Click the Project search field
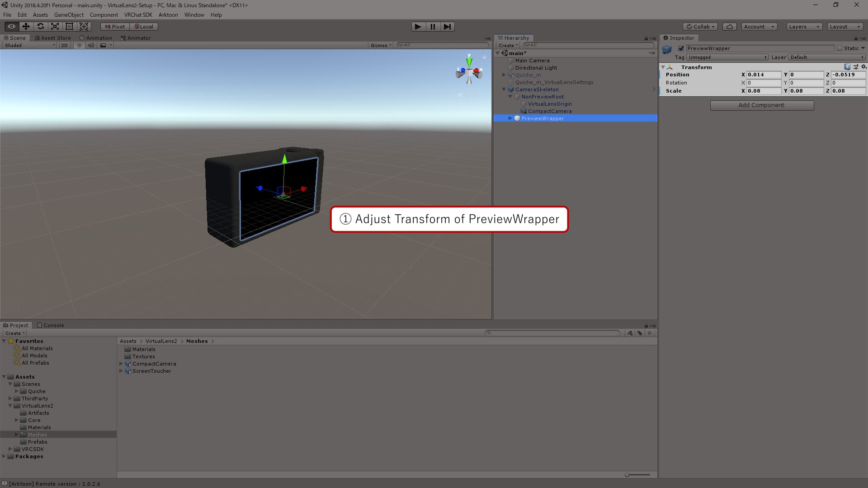 [552, 333]
